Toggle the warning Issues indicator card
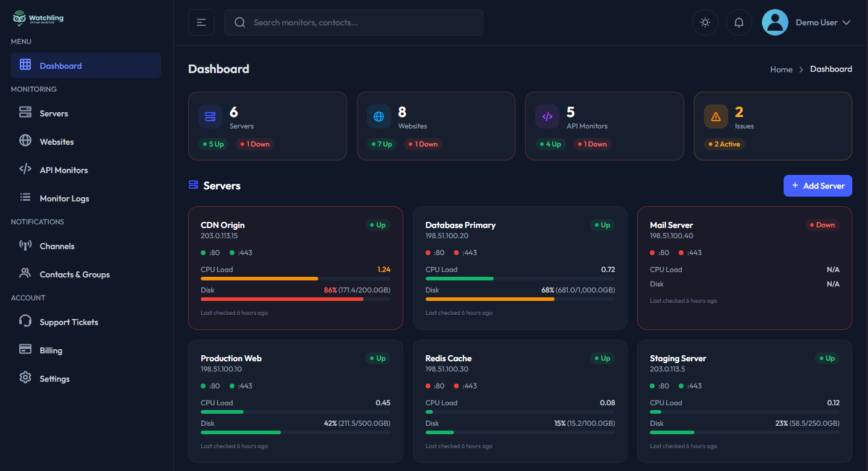The image size is (868, 471). tap(772, 126)
